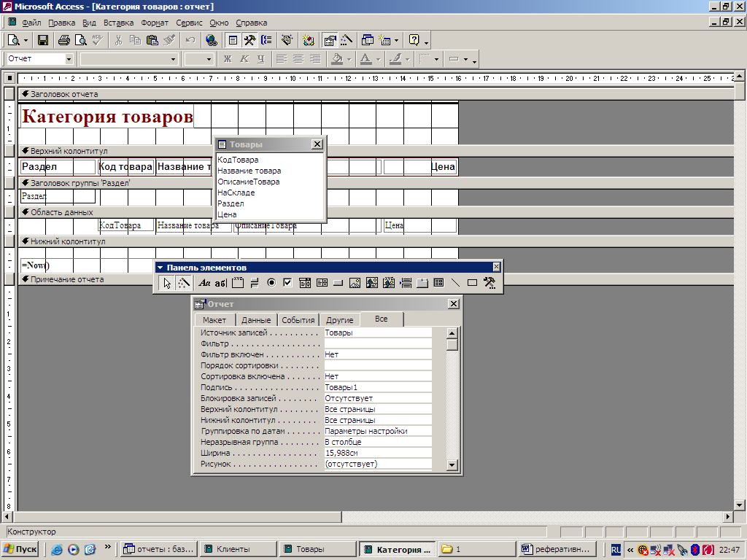Apply the Fill Color bucket button
747x560 pixels.
click(337, 59)
